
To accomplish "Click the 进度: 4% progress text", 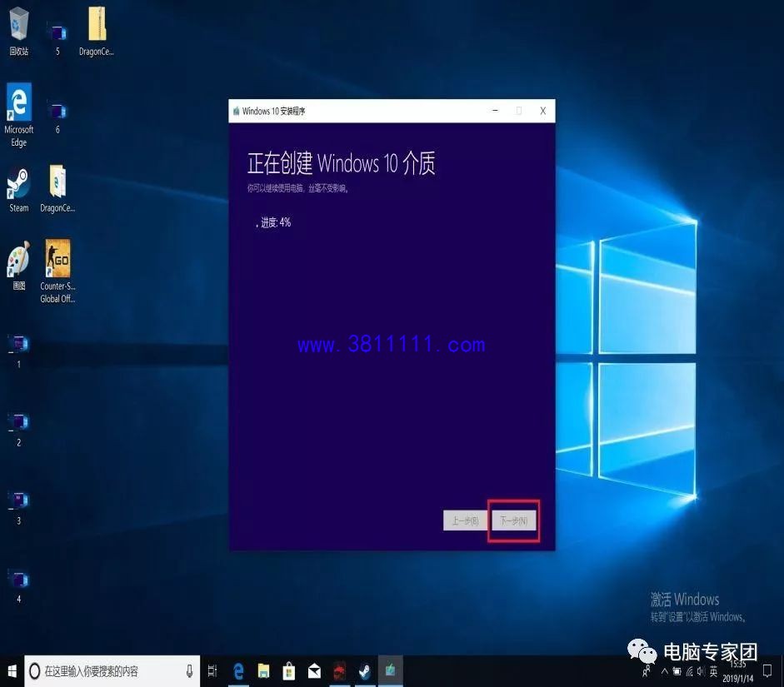I will pyautogui.click(x=276, y=222).
